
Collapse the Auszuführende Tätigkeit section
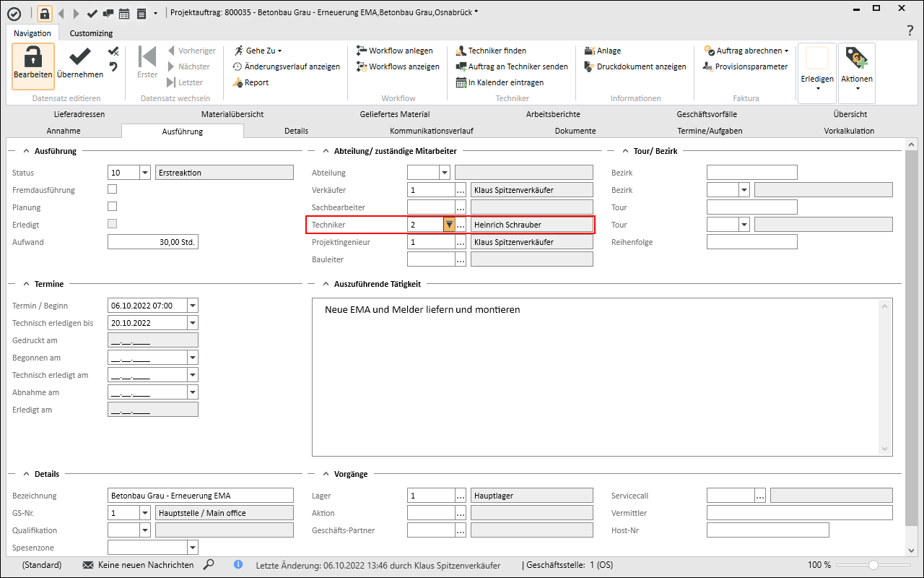326,284
